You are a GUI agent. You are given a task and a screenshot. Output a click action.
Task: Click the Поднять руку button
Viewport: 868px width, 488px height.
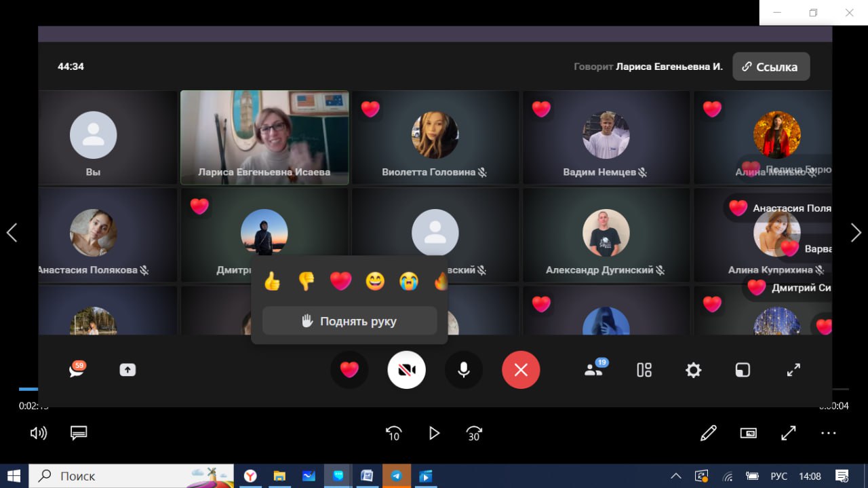coord(349,321)
